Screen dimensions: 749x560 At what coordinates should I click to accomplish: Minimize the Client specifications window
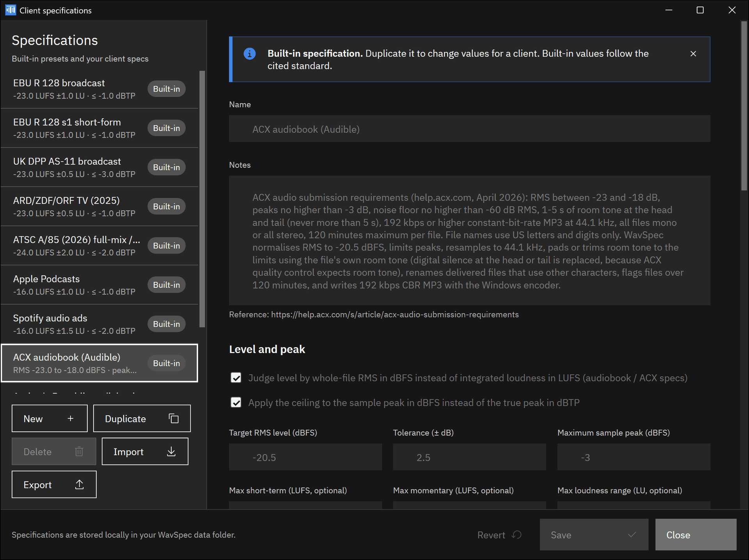[669, 10]
